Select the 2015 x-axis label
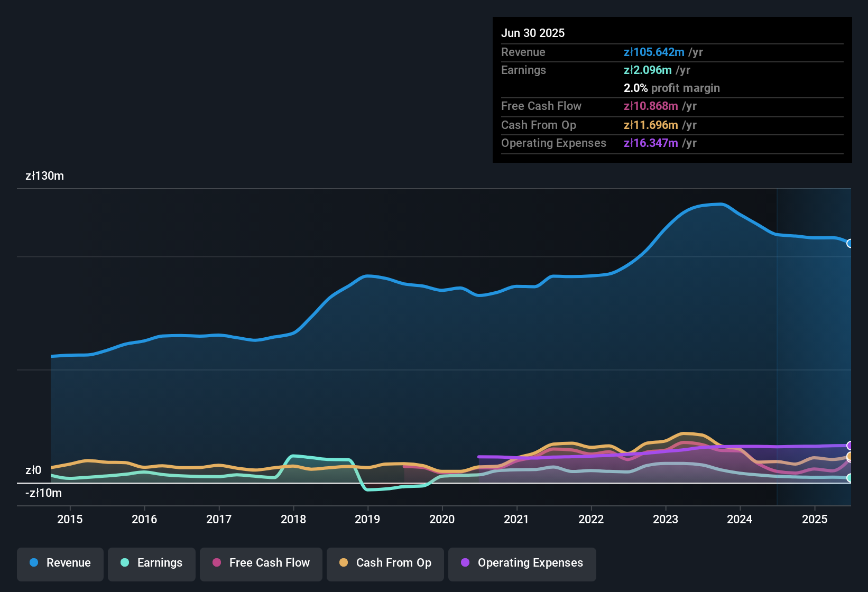 pos(70,520)
